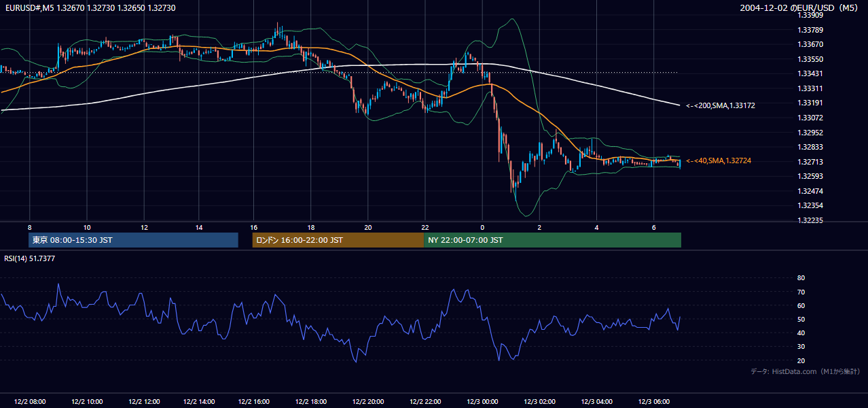Click price axis value 1.33550
This screenshot has width=868, height=408.
click(810, 59)
